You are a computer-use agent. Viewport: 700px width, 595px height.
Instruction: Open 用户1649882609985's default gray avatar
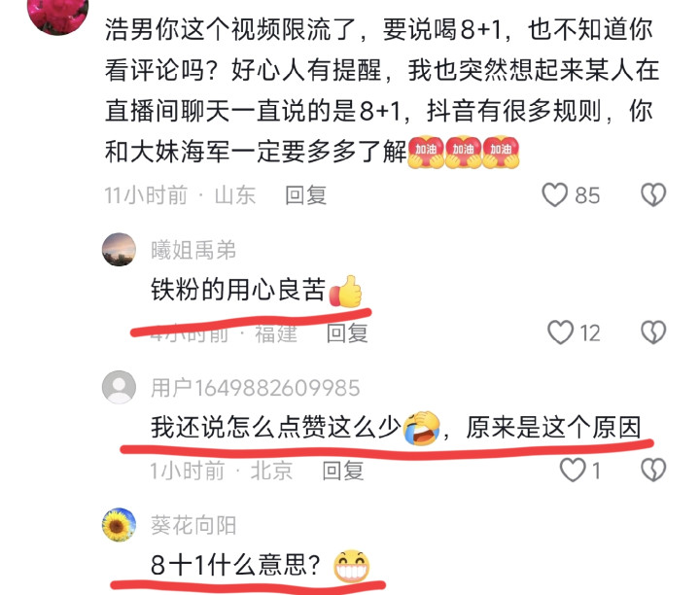click(x=120, y=387)
